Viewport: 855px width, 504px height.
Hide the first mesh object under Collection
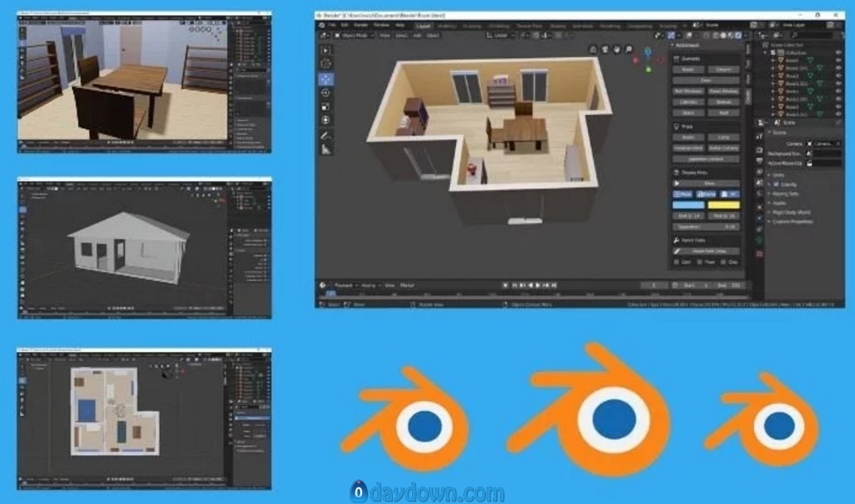coord(838,61)
